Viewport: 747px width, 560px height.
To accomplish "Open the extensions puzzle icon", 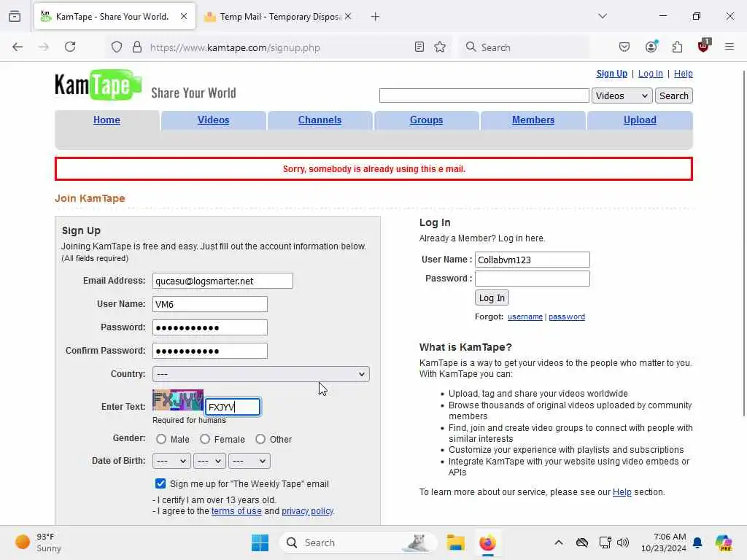I will (677, 47).
